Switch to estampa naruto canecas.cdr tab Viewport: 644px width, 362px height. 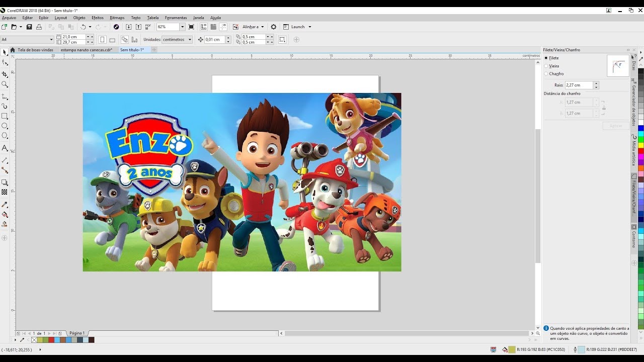click(x=86, y=50)
